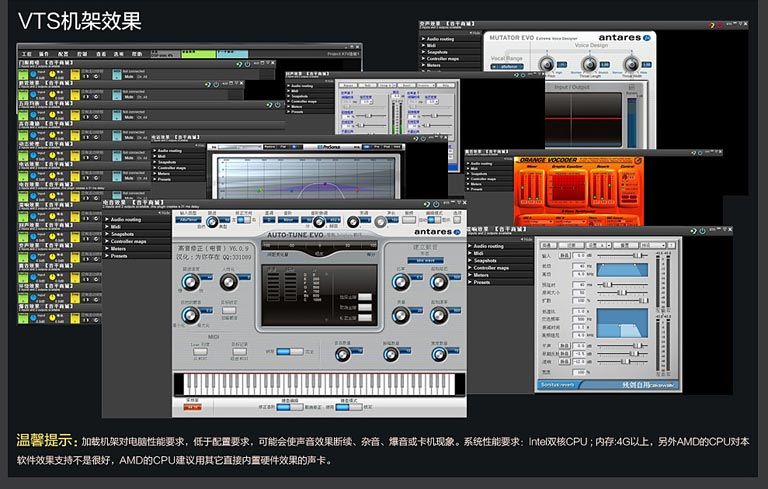Toggle the blue switch in Auto-Tune's MIDI row

point(289,351)
